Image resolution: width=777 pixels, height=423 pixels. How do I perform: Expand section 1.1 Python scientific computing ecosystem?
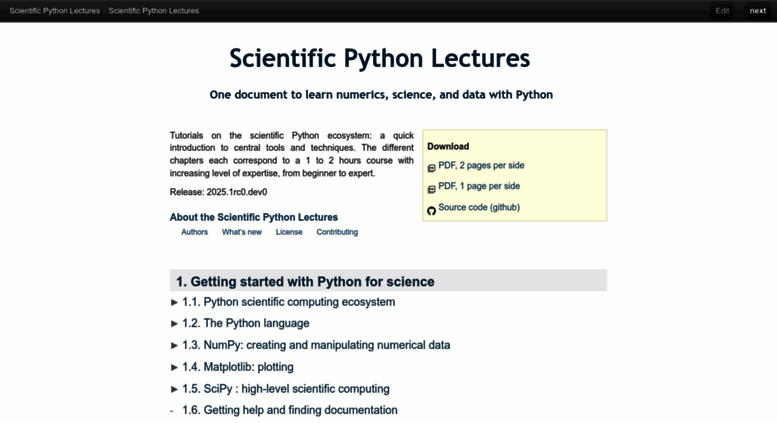tap(174, 302)
